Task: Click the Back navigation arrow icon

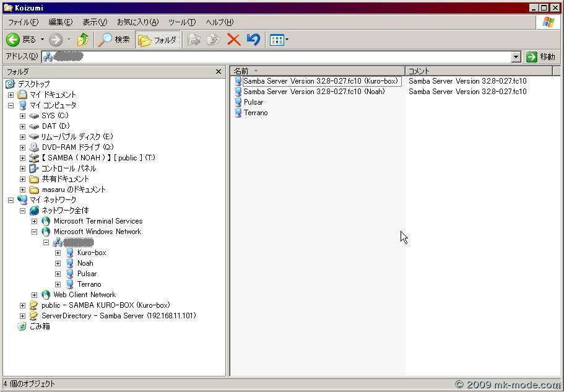Action: tap(13, 40)
